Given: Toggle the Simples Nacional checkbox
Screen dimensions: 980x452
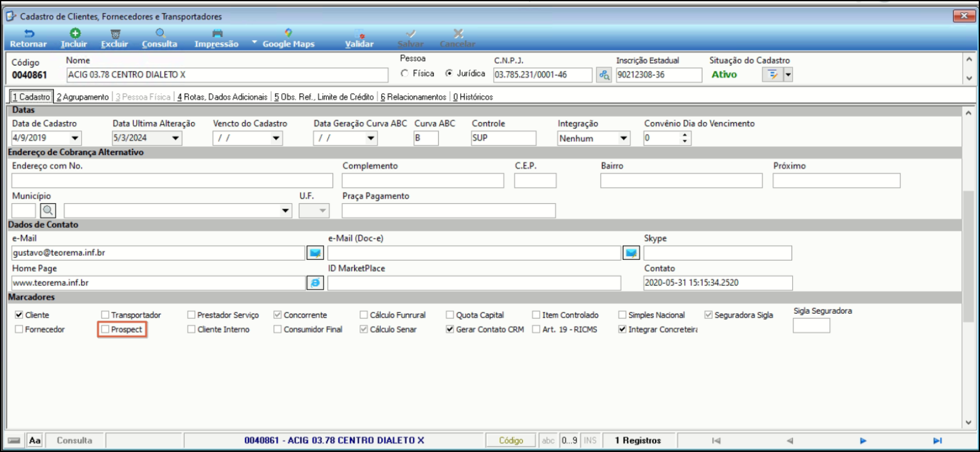Looking at the screenshot, I should tap(622, 315).
